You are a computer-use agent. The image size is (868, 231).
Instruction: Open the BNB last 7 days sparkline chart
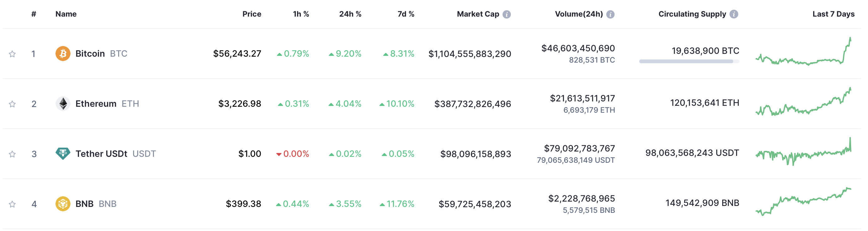(x=803, y=202)
